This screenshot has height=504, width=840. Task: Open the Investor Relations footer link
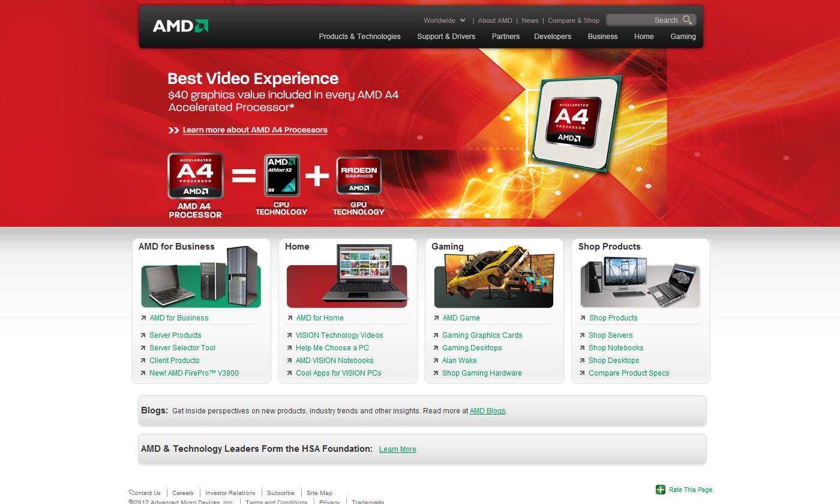click(x=230, y=493)
